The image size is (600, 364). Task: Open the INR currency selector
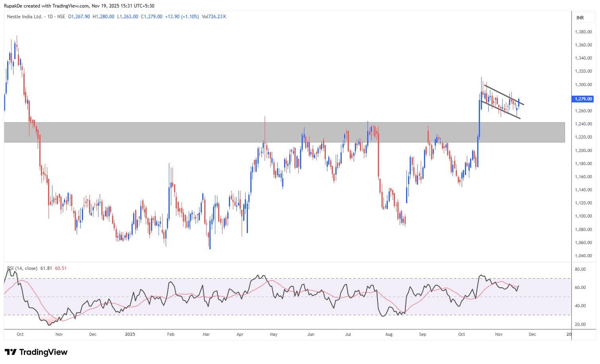(580, 18)
